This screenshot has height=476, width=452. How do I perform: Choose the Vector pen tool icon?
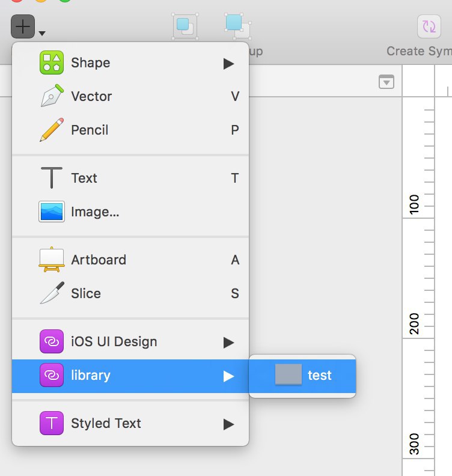(x=52, y=96)
